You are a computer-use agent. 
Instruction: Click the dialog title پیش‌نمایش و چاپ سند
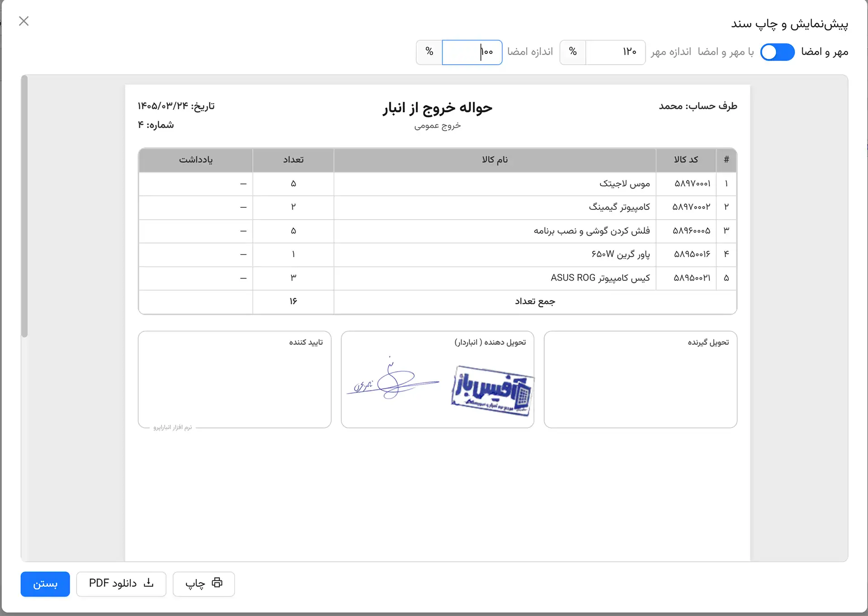[789, 23]
